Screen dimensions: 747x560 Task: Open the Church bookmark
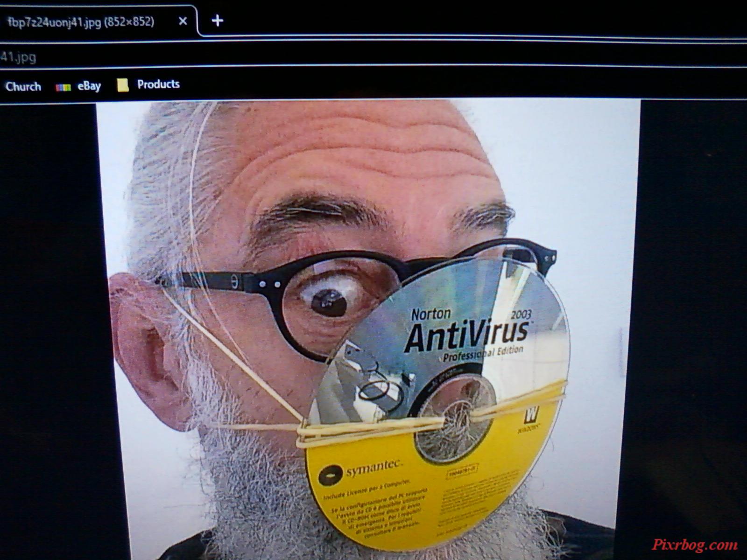23,87
